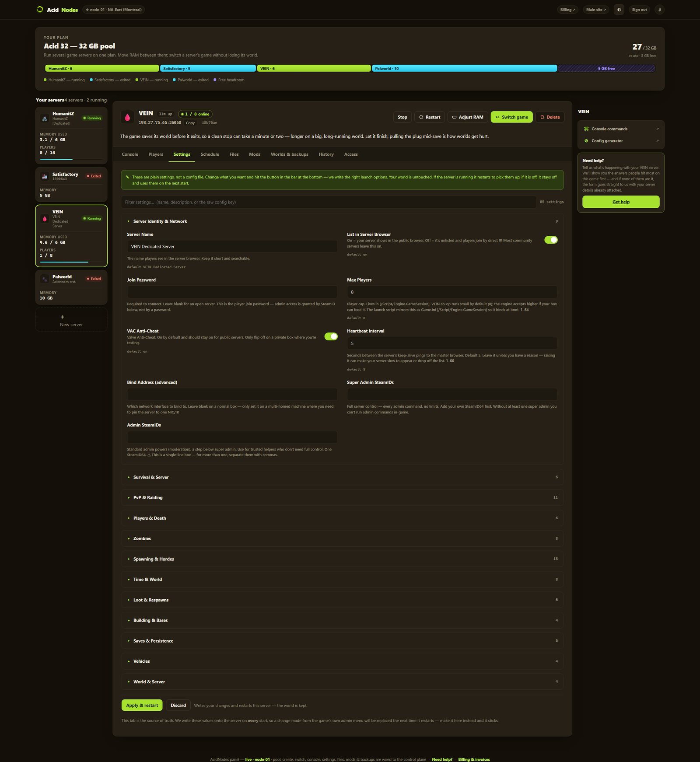
Task: Open the J user avatar
Action: tap(659, 10)
